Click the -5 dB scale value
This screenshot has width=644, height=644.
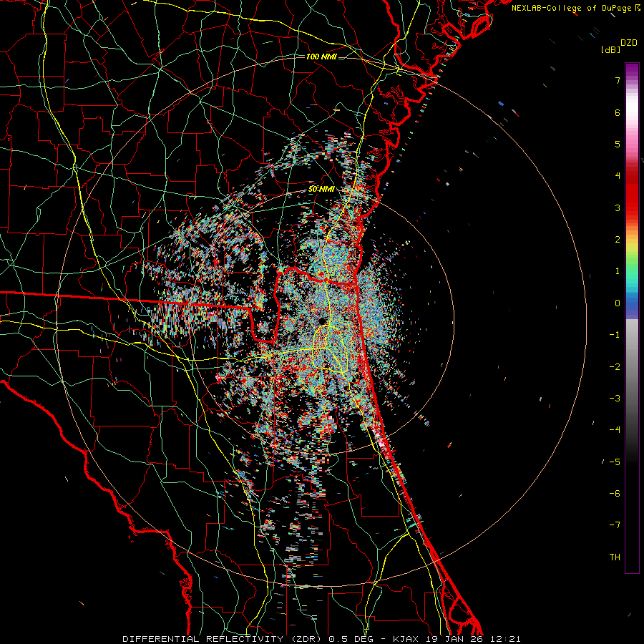615,462
